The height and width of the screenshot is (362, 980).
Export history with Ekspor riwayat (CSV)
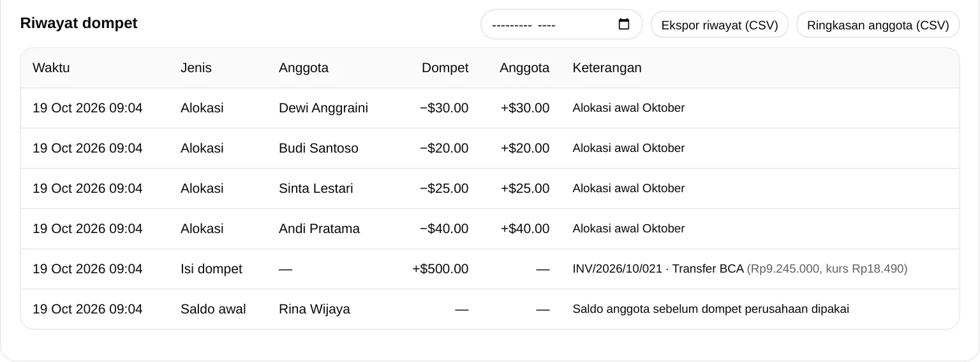[720, 25]
